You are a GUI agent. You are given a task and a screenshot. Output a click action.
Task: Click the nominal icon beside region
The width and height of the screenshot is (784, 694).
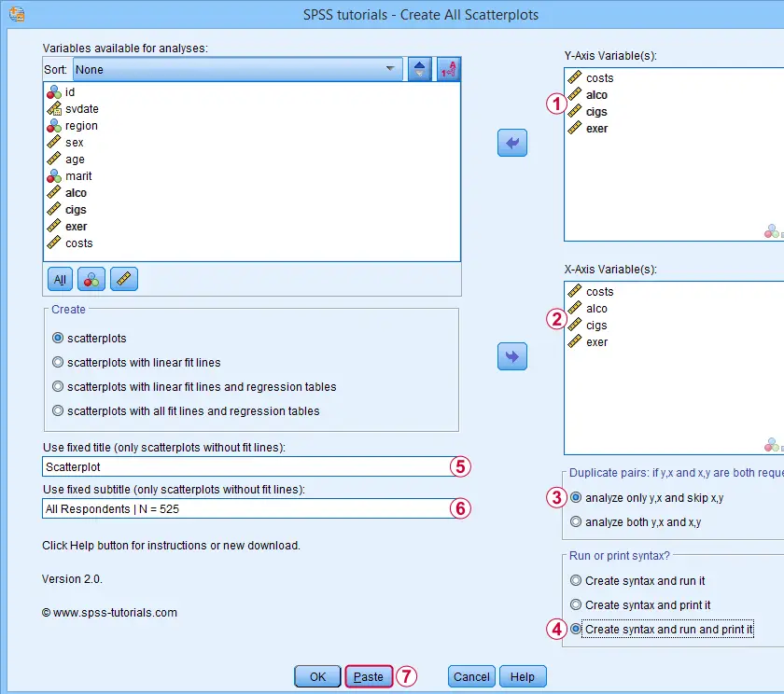point(54,126)
